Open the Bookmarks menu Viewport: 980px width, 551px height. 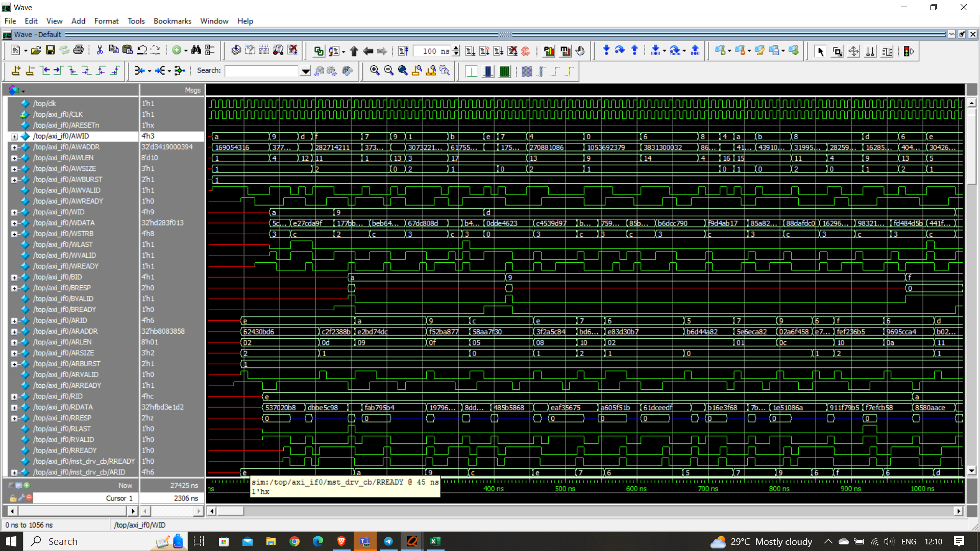click(172, 21)
